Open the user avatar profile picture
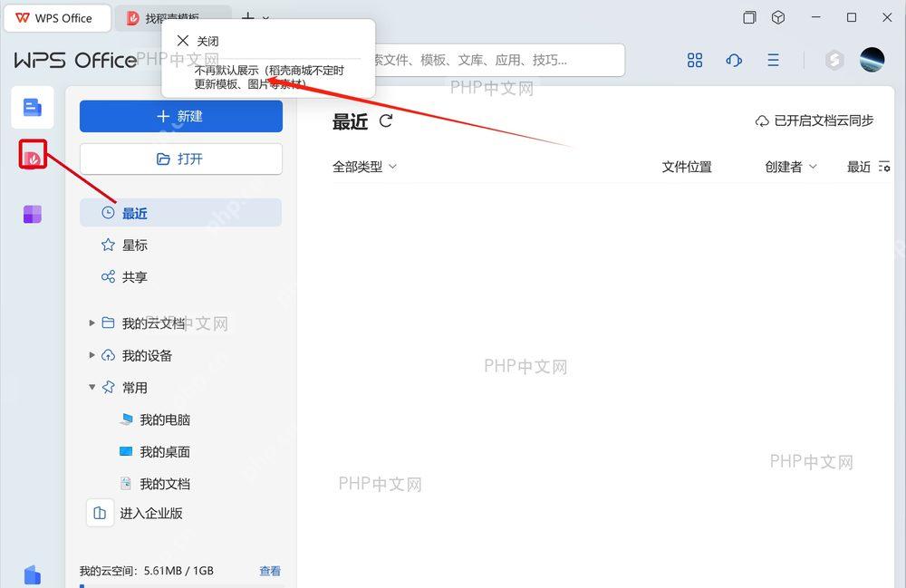 (872, 60)
